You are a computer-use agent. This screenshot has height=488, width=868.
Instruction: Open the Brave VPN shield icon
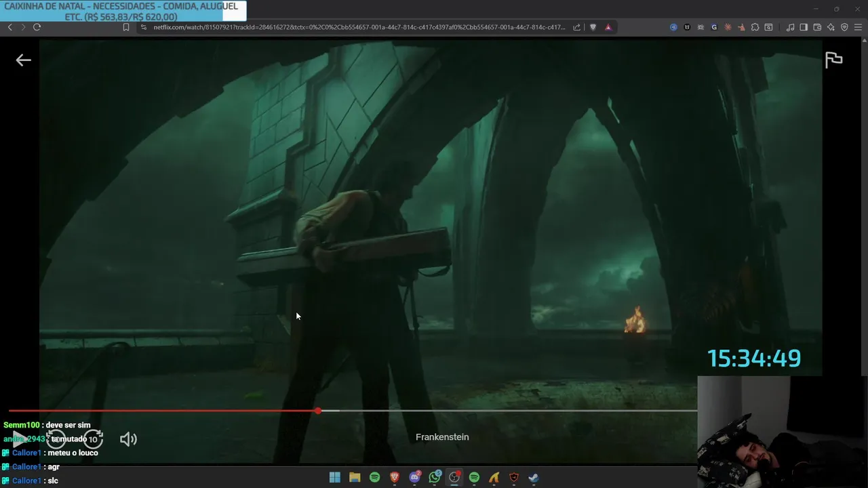pos(844,27)
